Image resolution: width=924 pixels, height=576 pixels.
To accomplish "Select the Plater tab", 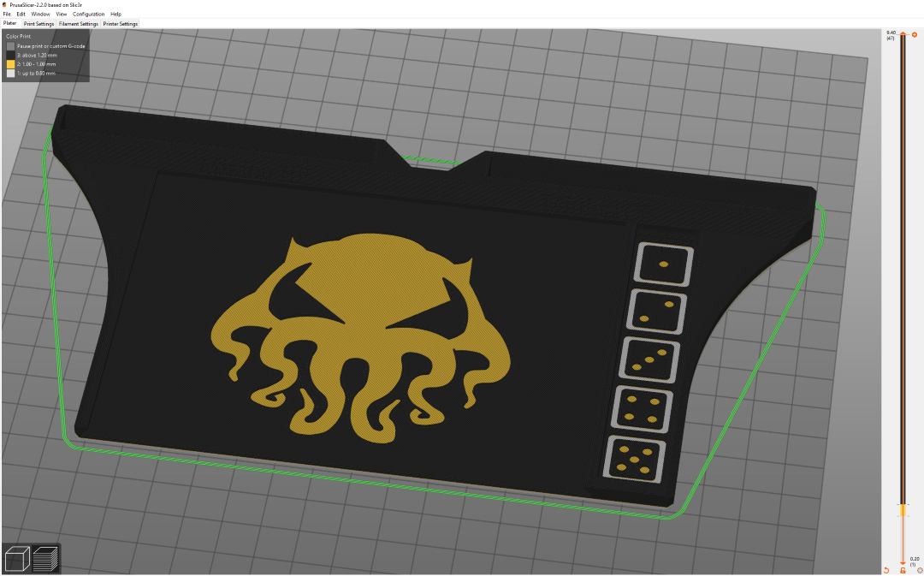I will tap(10, 24).
